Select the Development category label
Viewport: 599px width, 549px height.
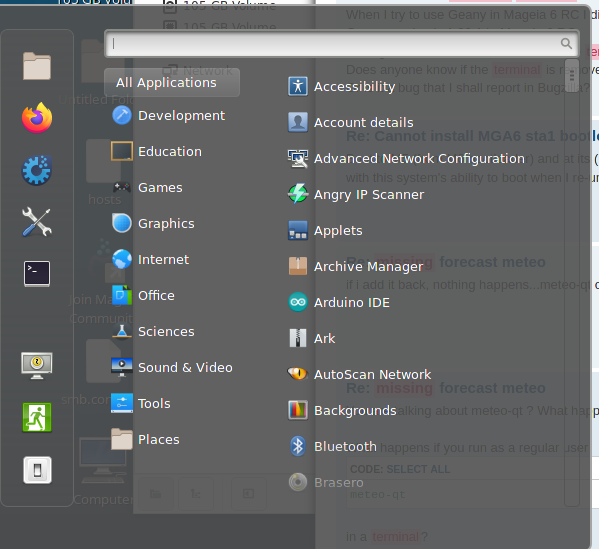point(181,115)
